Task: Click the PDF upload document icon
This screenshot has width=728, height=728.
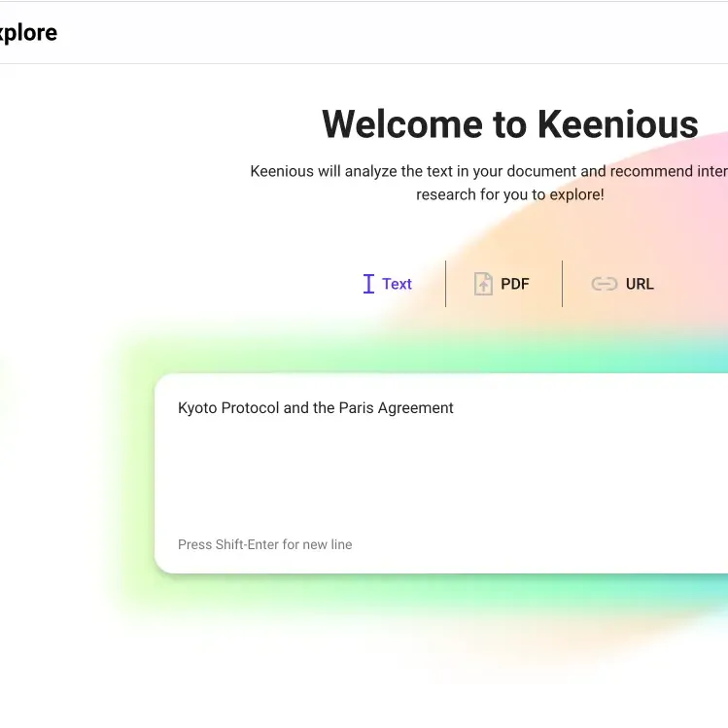Action: (x=483, y=284)
